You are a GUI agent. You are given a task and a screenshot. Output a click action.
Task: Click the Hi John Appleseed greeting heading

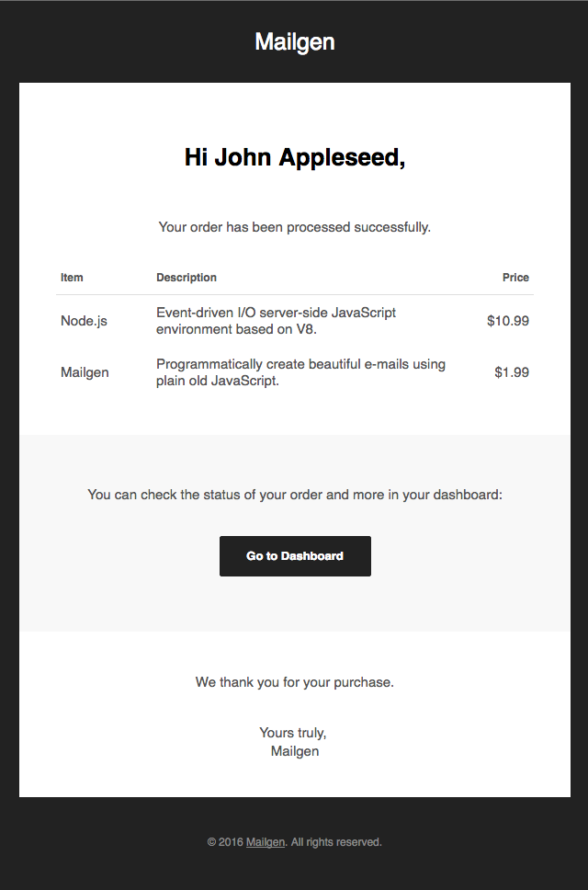pyautogui.click(x=295, y=157)
